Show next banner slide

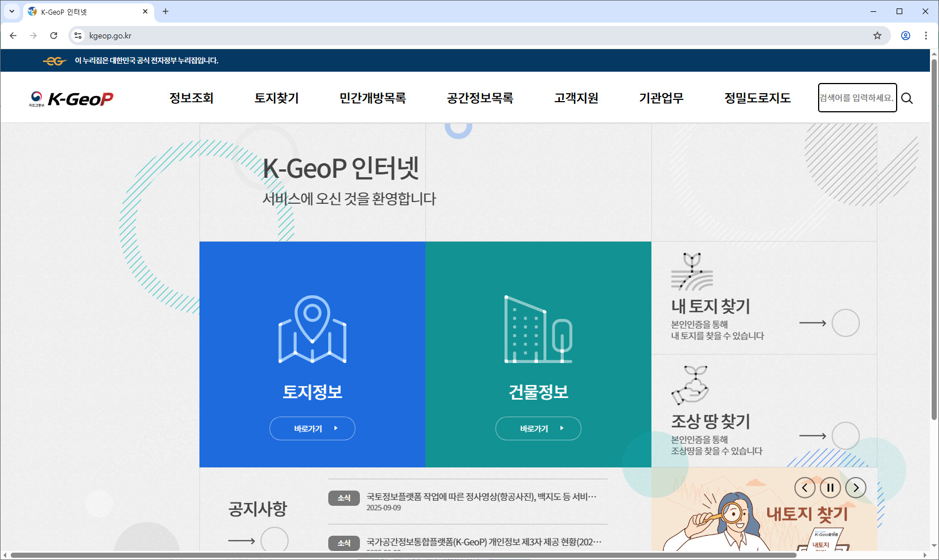[856, 488]
